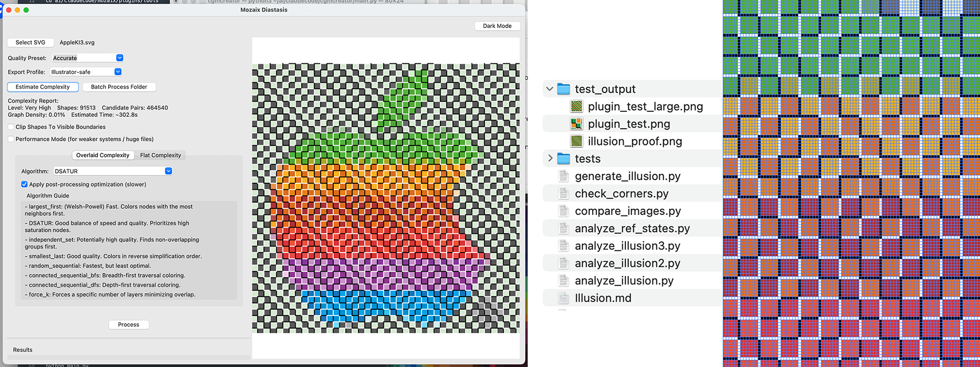The image size is (980, 367).
Task: Click analyze_illusion2.py file icon
Action: pos(563,263)
